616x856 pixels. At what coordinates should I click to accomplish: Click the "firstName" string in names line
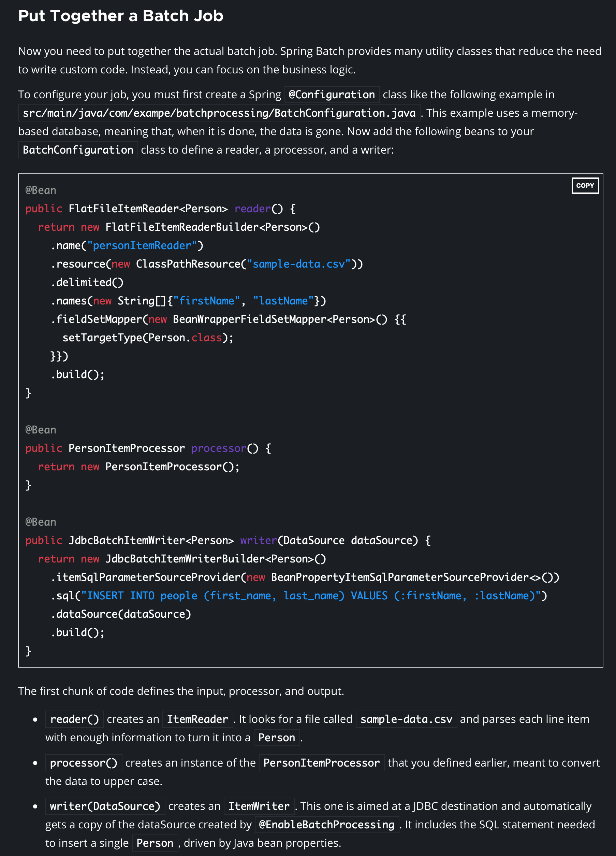pyautogui.click(x=206, y=301)
